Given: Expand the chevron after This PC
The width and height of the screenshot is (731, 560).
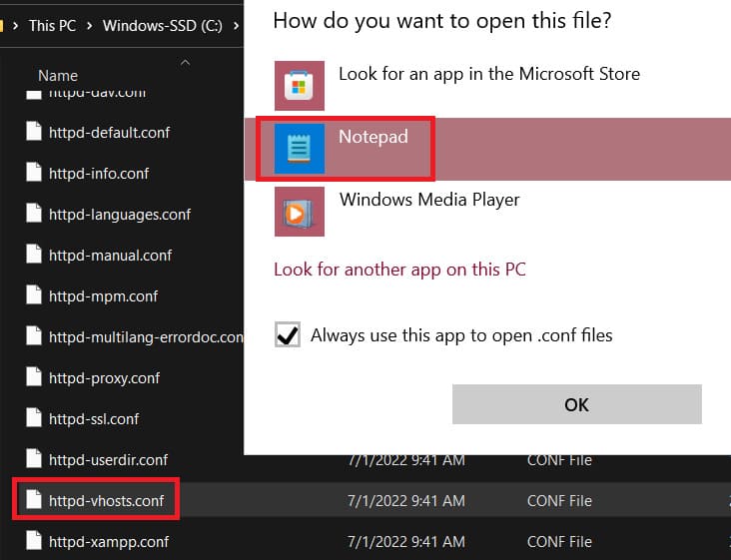Looking at the screenshot, I should point(89,26).
